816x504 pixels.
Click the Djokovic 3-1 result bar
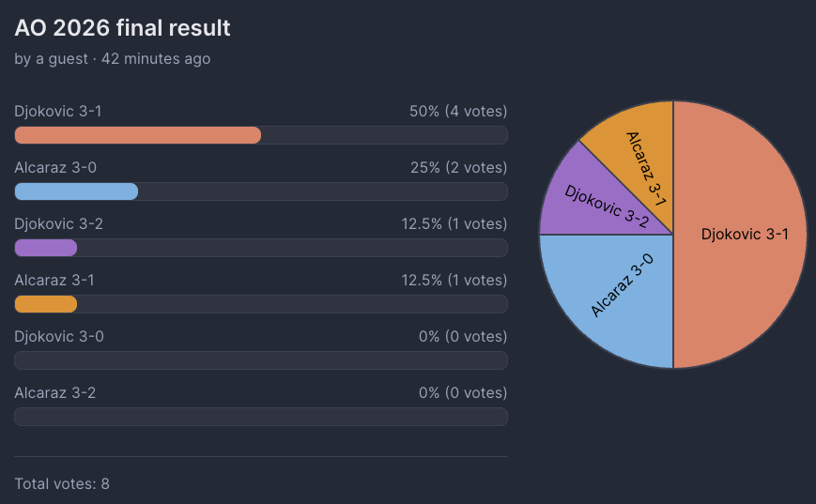pos(138,135)
